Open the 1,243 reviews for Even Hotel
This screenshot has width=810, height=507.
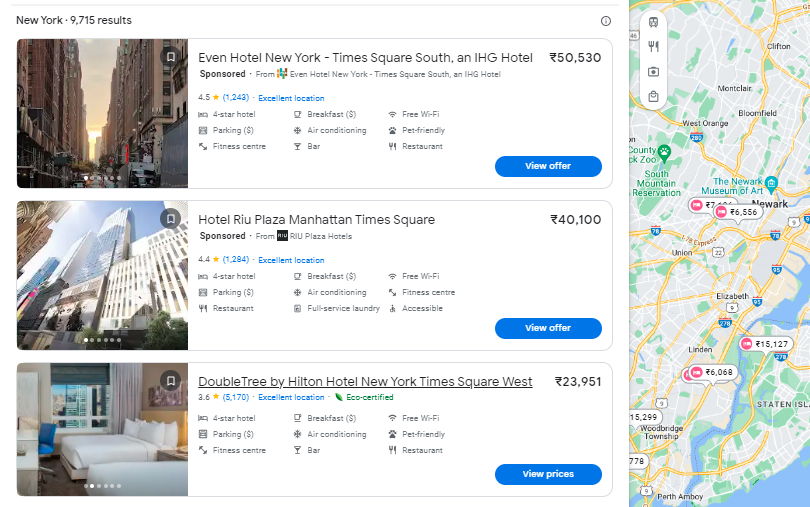[x=236, y=98]
